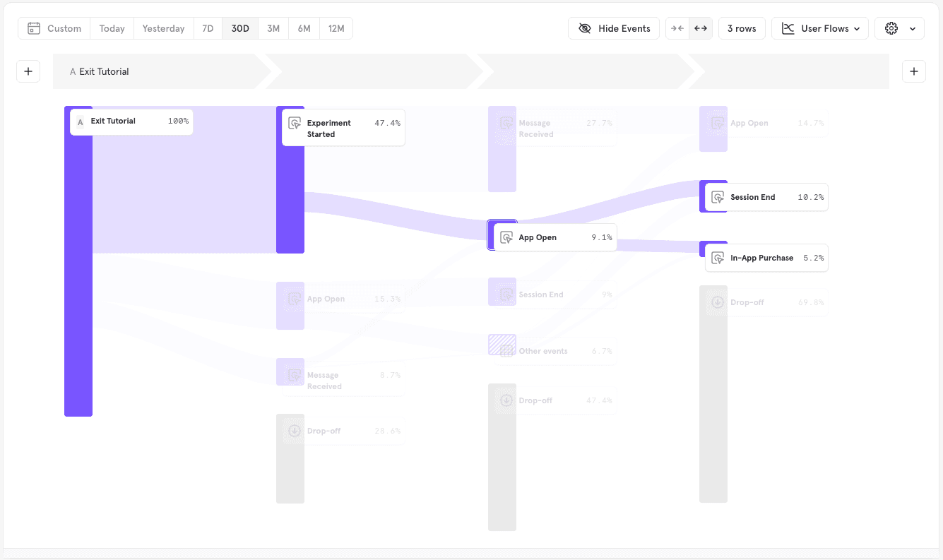Open the 3 rows selector
This screenshot has width=943, height=560.
(x=742, y=28)
